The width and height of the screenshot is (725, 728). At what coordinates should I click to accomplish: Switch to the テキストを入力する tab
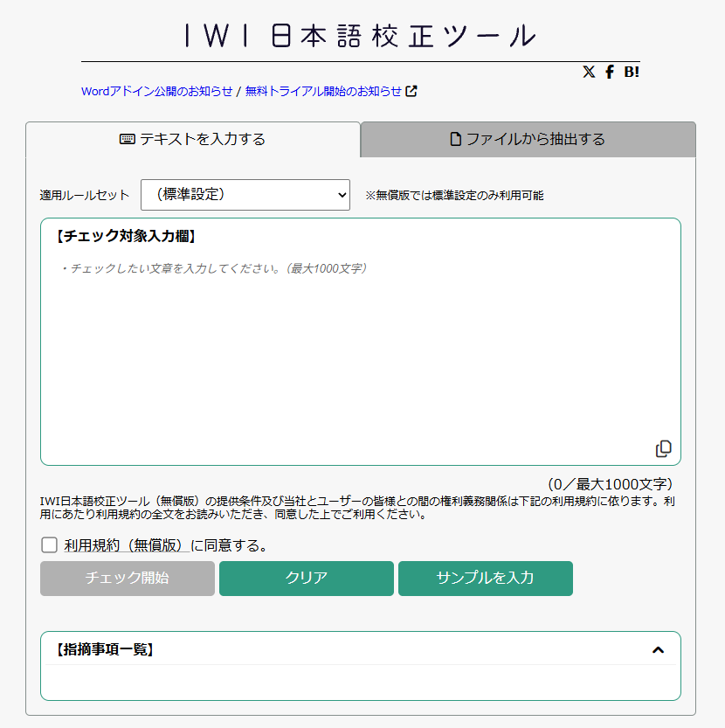click(x=193, y=139)
